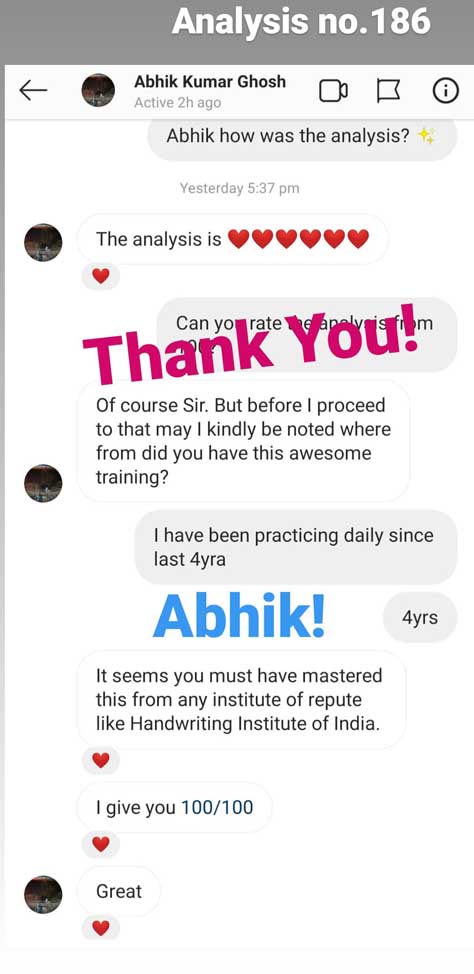Image resolution: width=474 pixels, height=974 pixels.
Task: Open conversation info icon
Action: (445, 91)
